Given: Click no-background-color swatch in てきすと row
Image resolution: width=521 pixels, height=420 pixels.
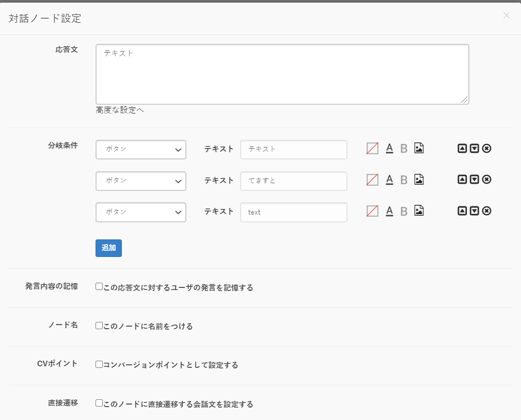Looking at the screenshot, I should point(372,180).
